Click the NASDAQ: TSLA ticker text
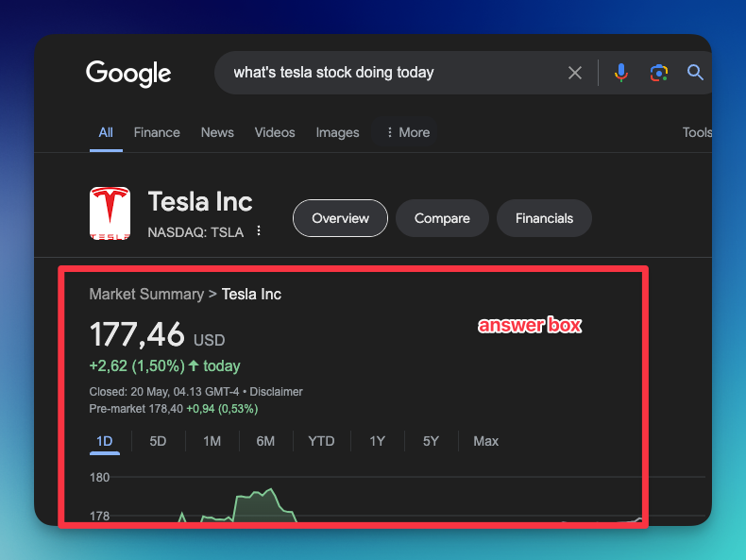This screenshot has width=746, height=560. point(195,232)
